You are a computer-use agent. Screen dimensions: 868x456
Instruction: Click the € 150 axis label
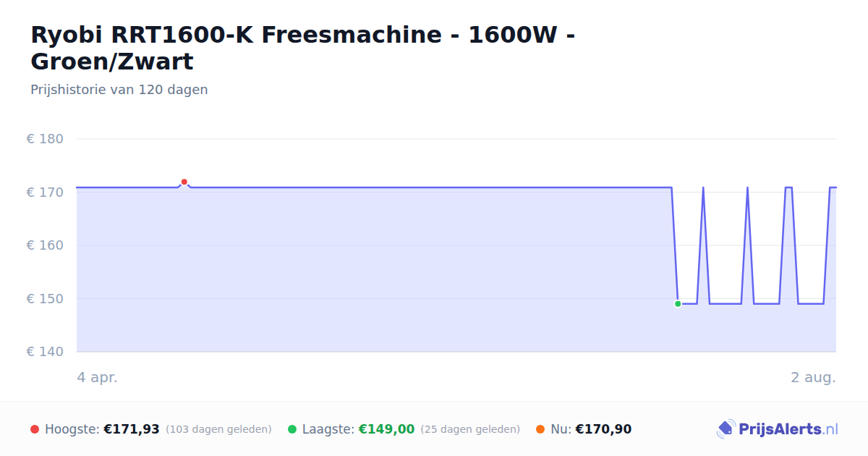[x=45, y=299]
